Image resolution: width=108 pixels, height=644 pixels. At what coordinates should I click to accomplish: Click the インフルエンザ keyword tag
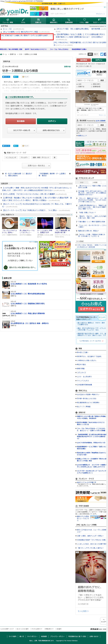tap(11, 158)
